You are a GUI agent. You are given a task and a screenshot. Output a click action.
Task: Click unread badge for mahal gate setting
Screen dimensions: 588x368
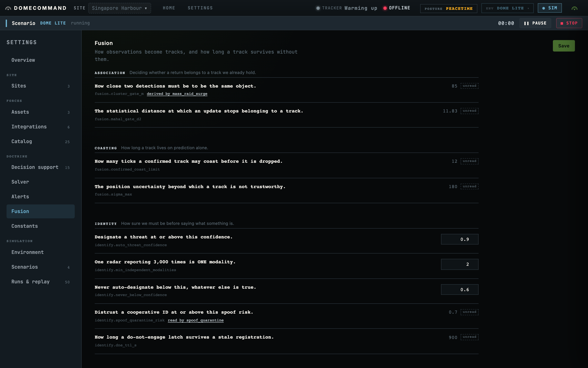coord(469,111)
